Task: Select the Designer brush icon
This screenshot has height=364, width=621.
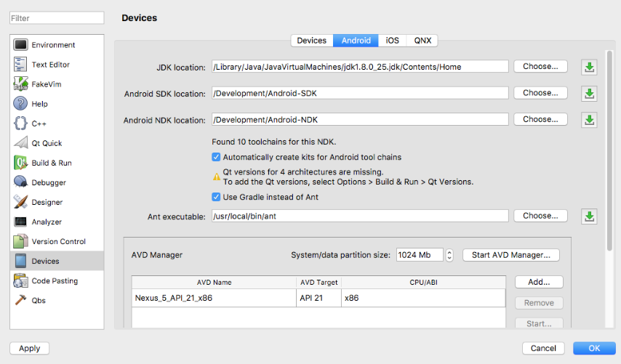Action: coord(20,202)
